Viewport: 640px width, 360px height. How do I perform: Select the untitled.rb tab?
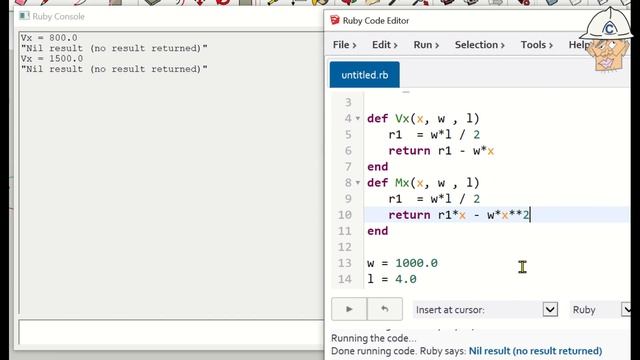point(364,75)
